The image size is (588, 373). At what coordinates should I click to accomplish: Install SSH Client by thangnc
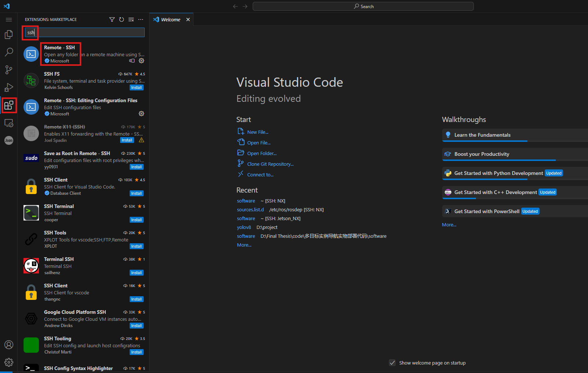tap(137, 299)
